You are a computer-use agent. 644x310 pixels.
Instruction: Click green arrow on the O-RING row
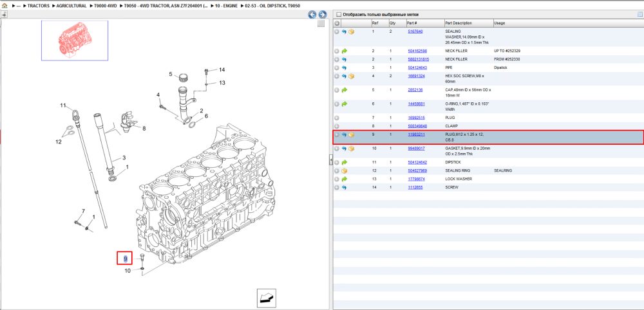344,104
